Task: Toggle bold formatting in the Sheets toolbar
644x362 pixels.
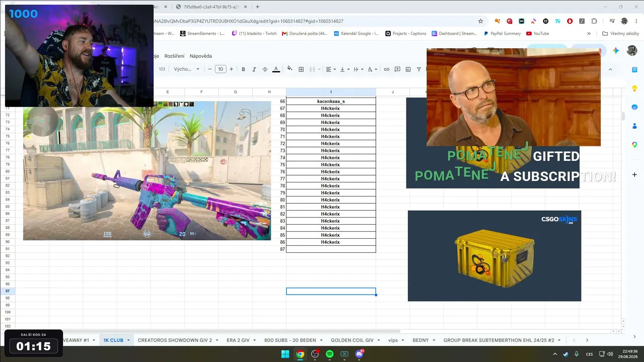Action: [x=244, y=69]
